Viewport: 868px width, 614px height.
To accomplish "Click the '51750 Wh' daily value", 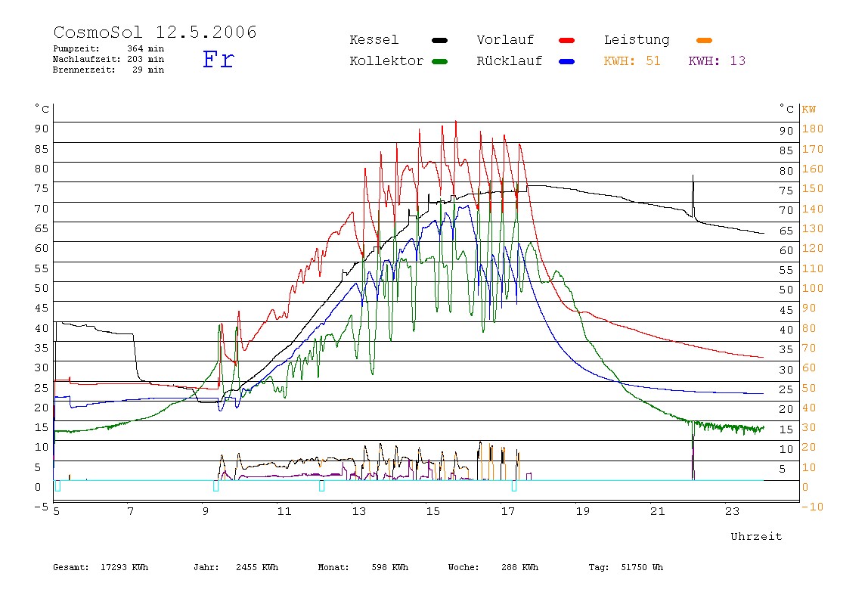I will tap(642, 567).
